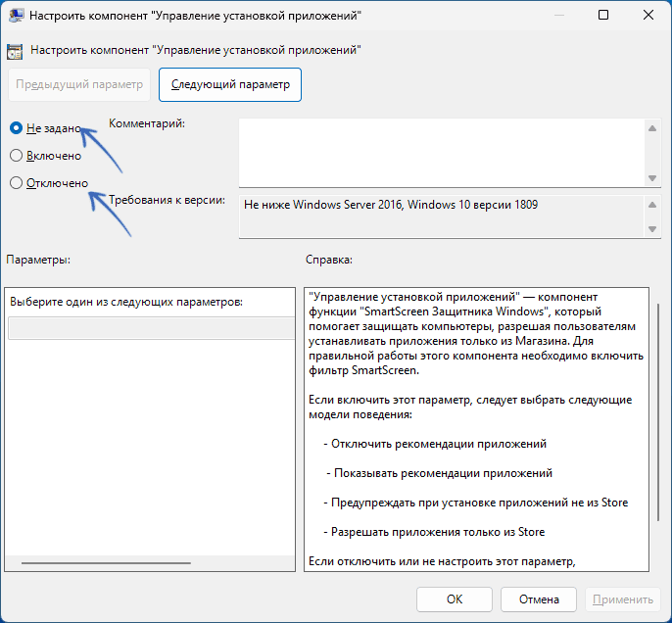
Task: Confirm with the OK button
Action: (x=455, y=599)
